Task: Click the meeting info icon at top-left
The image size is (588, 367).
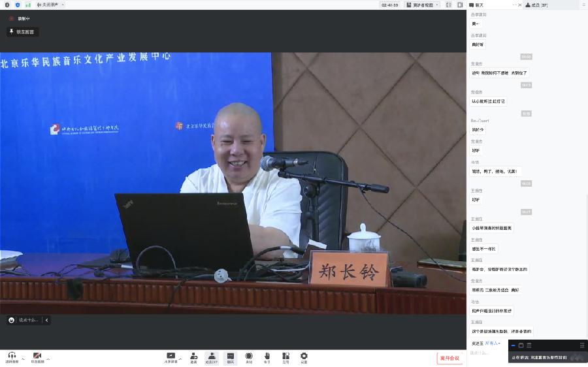Action: coord(7,5)
